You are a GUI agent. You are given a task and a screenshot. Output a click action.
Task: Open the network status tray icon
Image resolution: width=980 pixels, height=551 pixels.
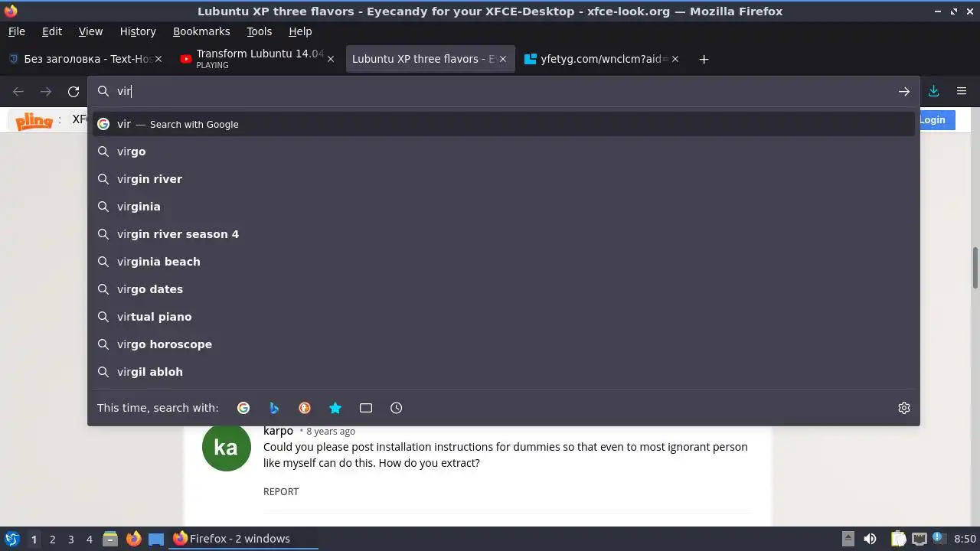920,539
